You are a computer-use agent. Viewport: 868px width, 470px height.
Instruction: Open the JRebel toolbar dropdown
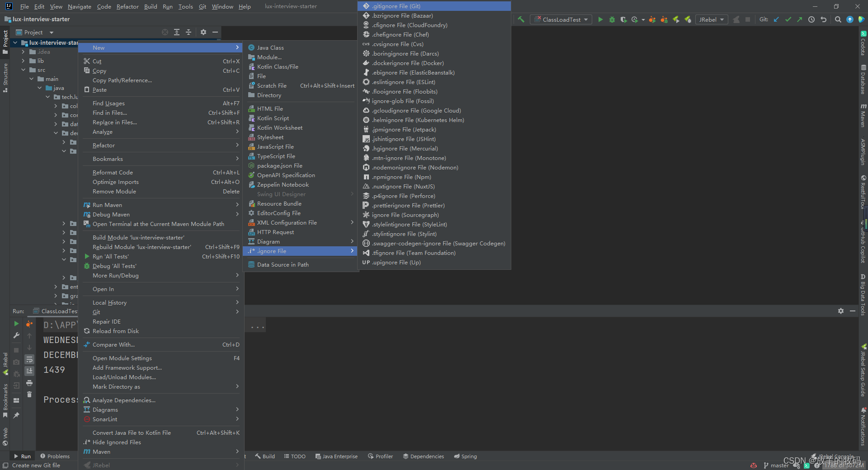coord(711,19)
